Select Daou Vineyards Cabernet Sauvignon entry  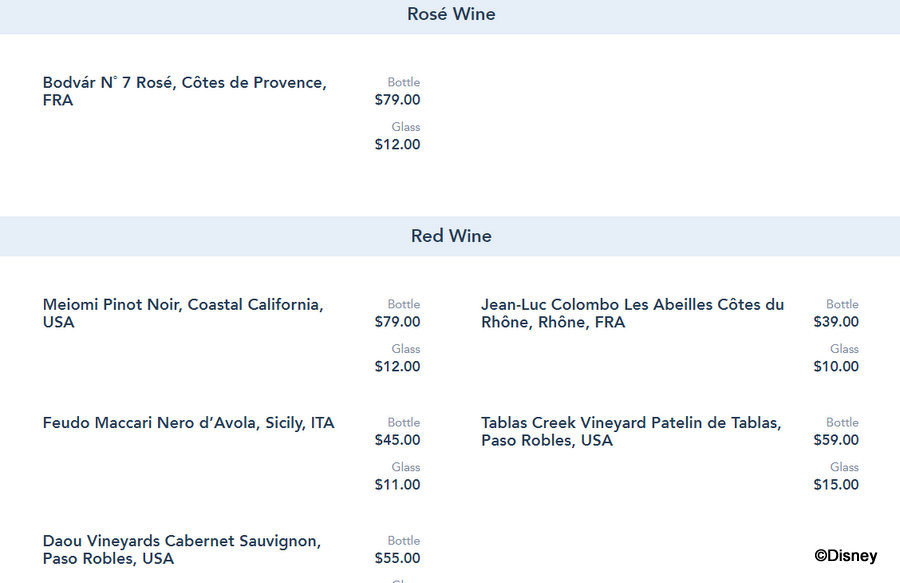point(182,550)
